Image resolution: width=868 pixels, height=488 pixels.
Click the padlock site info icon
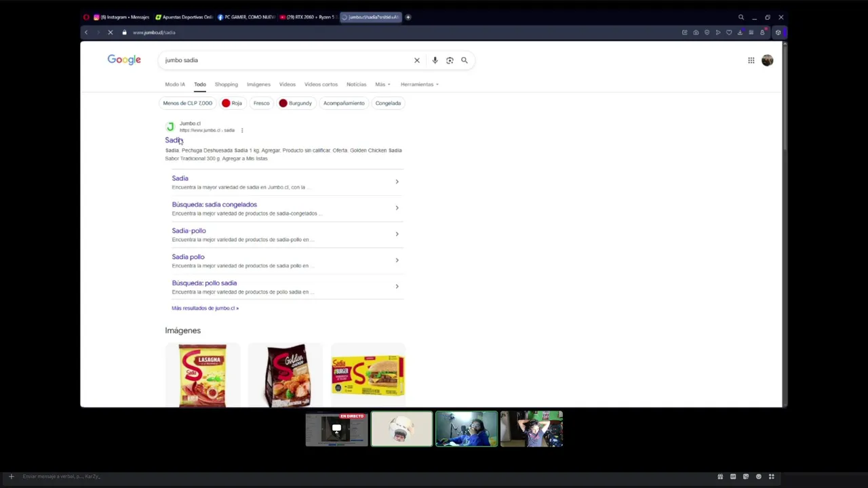tap(124, 33)
